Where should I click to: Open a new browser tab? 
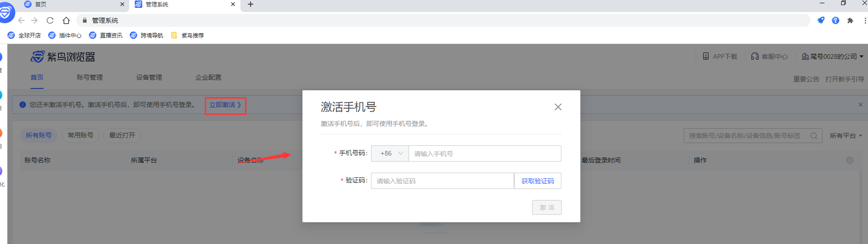[251, 5]
